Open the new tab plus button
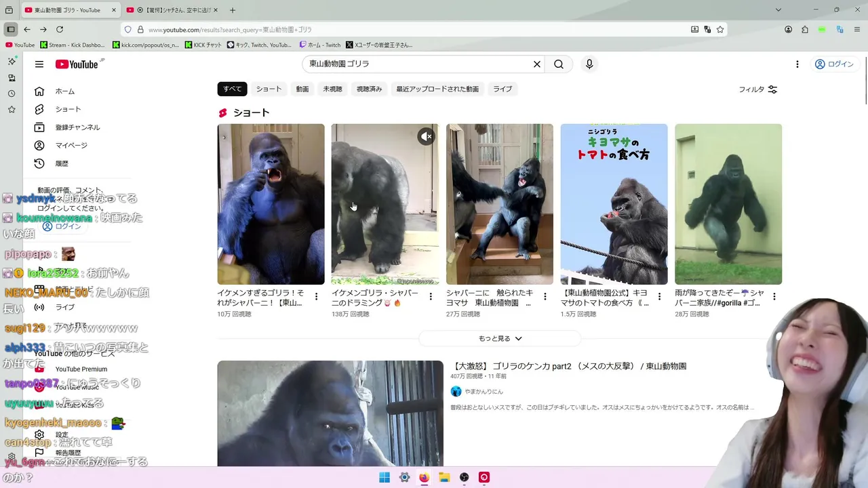Screen dimensions: 868x488 click(233, 10)
